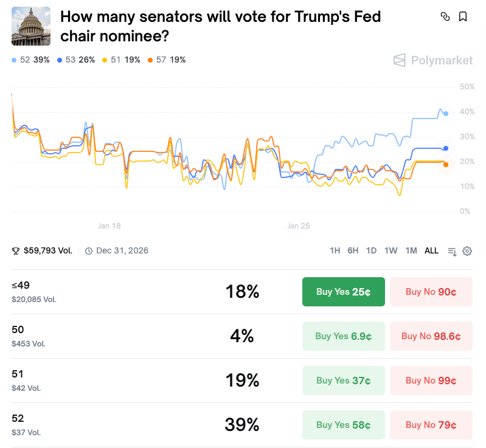The image size is (486, 448).
Task: Click the clock icon beside Dec 31, 2026
Action: point(89,251)
